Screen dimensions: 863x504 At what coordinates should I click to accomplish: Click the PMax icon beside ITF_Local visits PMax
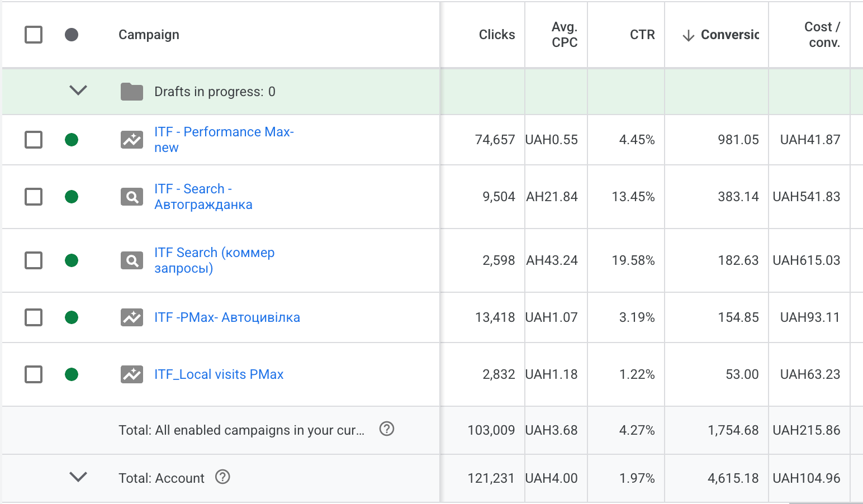132,374
